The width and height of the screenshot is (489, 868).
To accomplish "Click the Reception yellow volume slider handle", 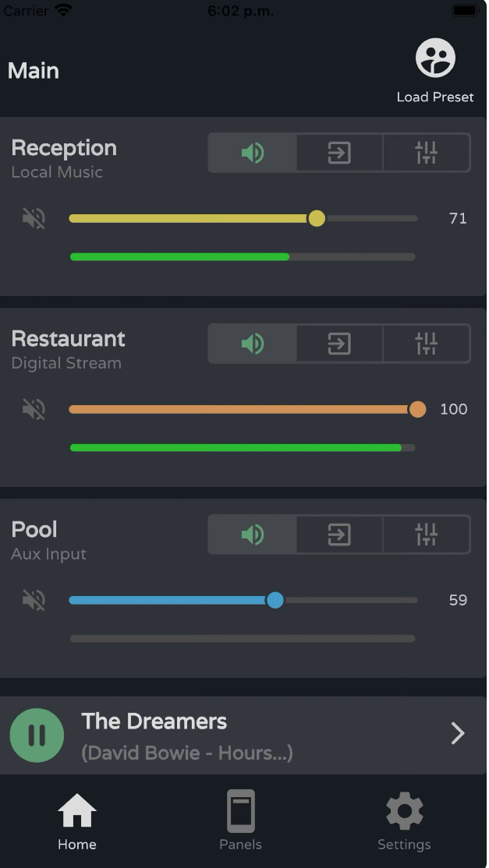I will click(x=317, y=218).
